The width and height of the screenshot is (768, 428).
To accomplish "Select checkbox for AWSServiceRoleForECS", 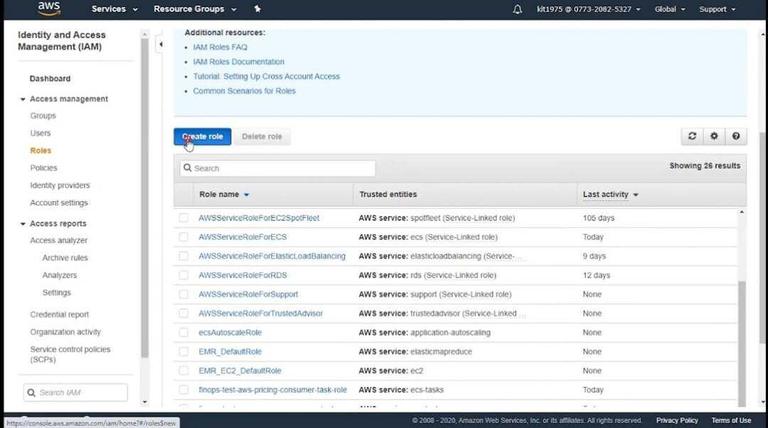I will [183, 237].
